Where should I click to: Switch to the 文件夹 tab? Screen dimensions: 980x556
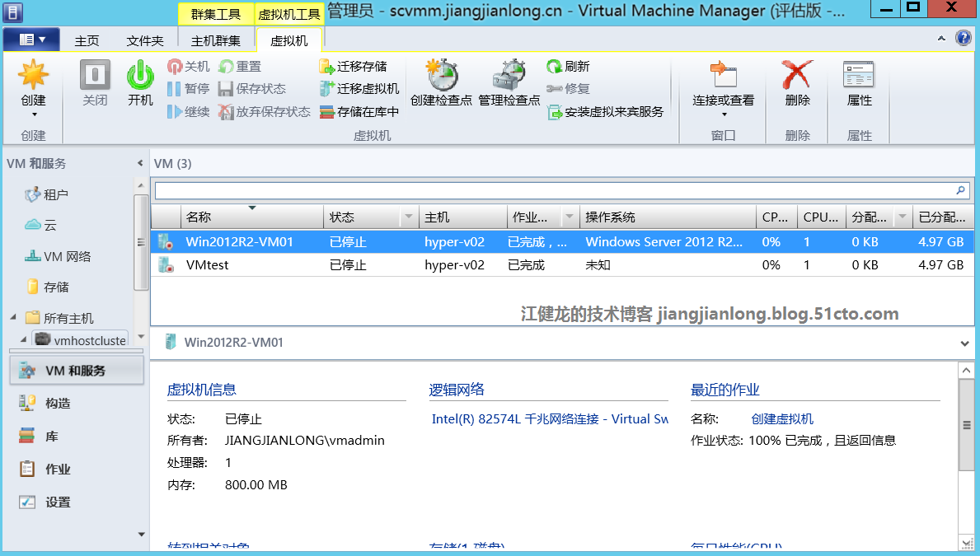(x=145, y=40)
